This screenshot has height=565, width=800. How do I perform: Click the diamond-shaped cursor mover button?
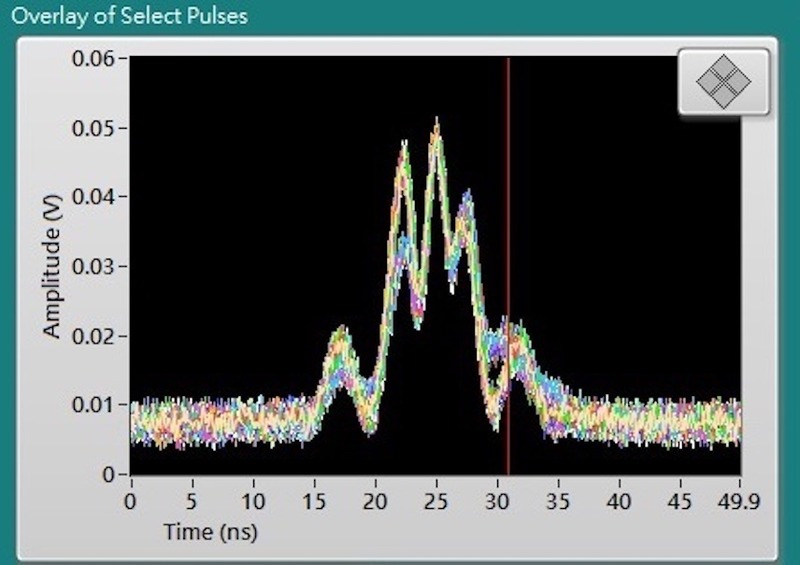(x=723, y=82)
